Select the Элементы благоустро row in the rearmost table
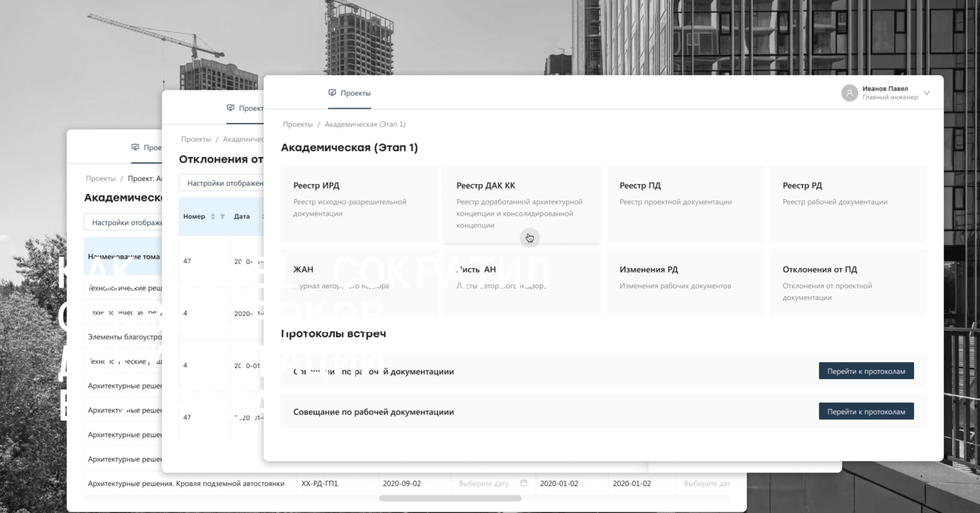Viewport: 980px width, 513px height. pos(124,337)
